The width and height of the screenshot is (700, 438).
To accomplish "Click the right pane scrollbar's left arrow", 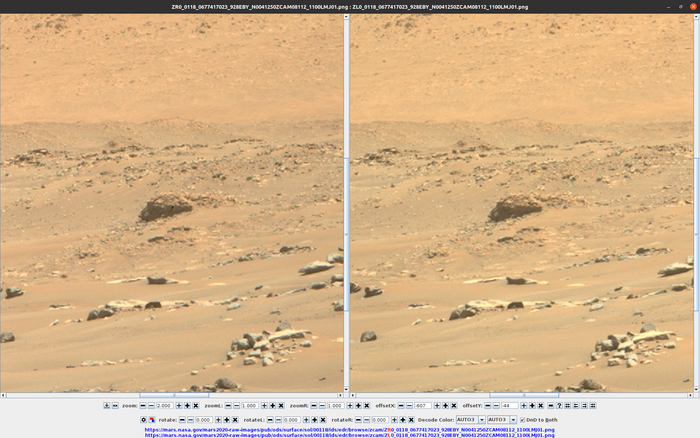I will tap(353, 395).
